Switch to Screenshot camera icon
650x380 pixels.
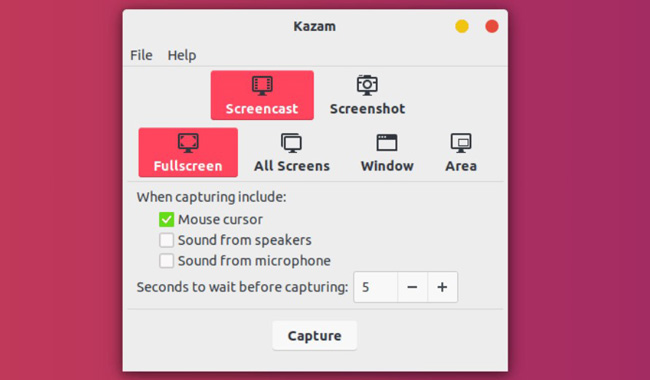367,85
